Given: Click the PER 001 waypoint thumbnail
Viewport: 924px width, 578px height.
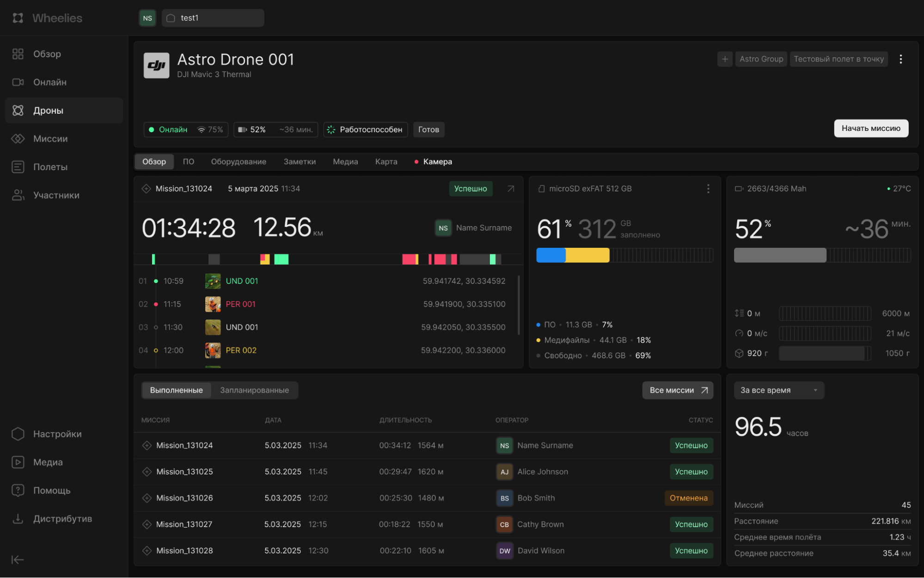Looking at the screenshot, I should point(213,304).
